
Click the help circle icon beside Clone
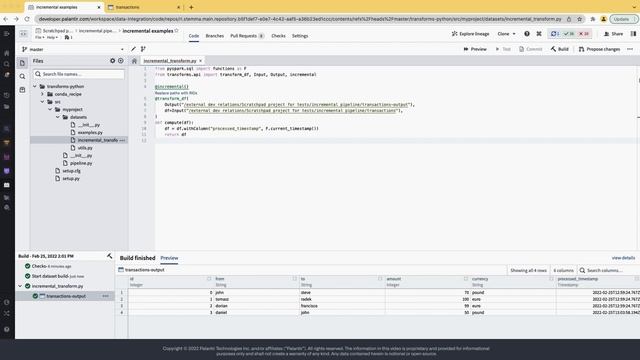[527, 34]
